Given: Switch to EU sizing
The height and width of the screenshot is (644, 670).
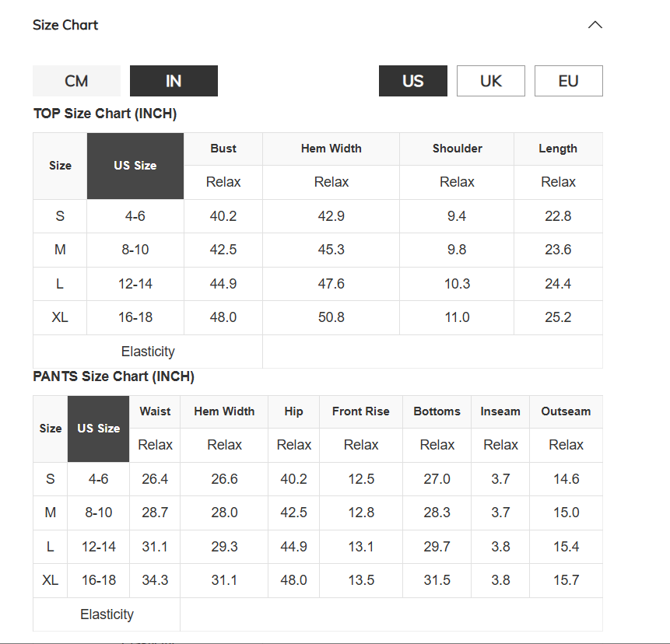Looking at the screenshot, I should [568, 81].
